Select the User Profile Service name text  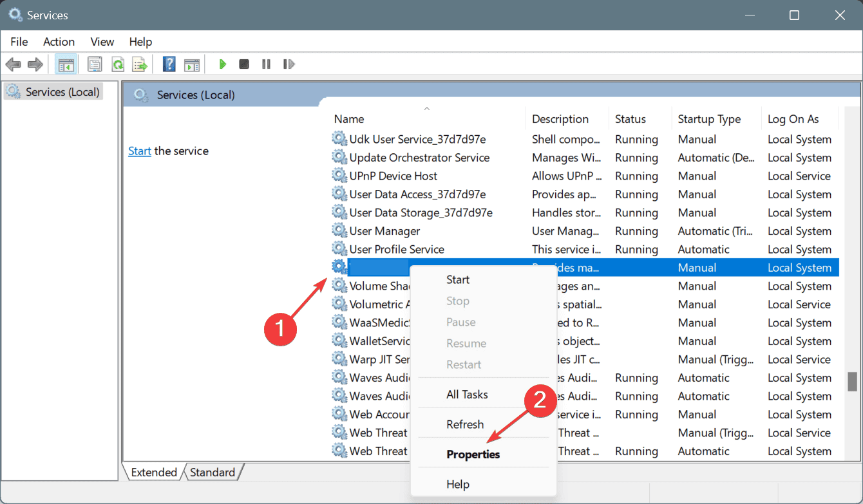point(397,249)
